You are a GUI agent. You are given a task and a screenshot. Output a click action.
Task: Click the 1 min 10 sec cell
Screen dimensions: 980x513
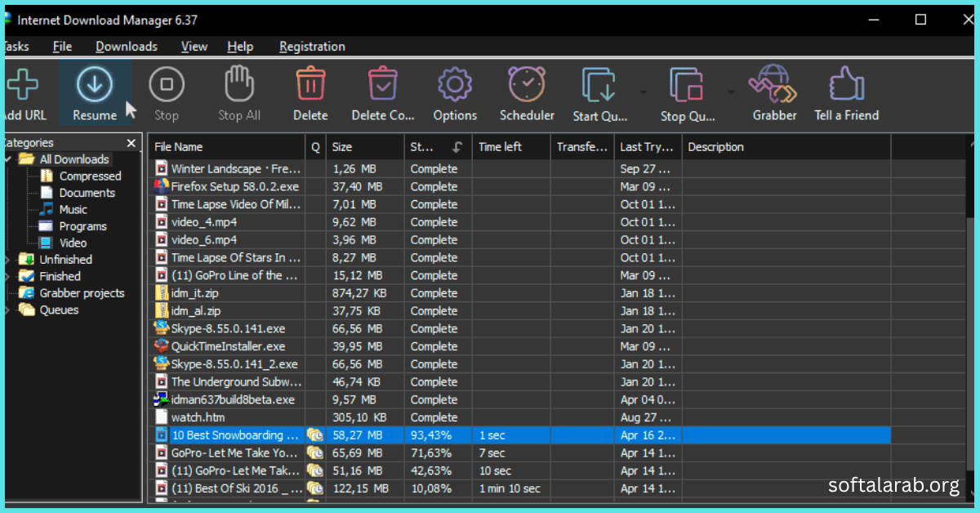[511, 488]
